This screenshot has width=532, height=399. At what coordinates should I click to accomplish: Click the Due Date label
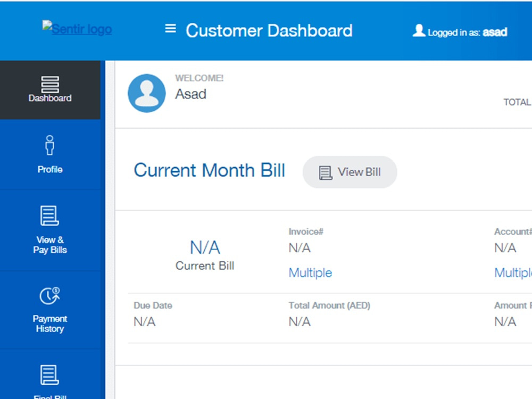153,305
